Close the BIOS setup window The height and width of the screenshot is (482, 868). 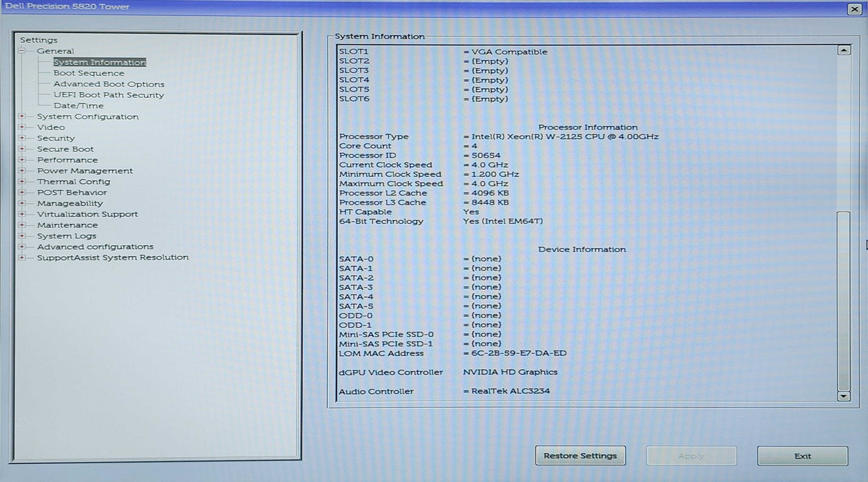pyautogui.click(x=854, y=9)
